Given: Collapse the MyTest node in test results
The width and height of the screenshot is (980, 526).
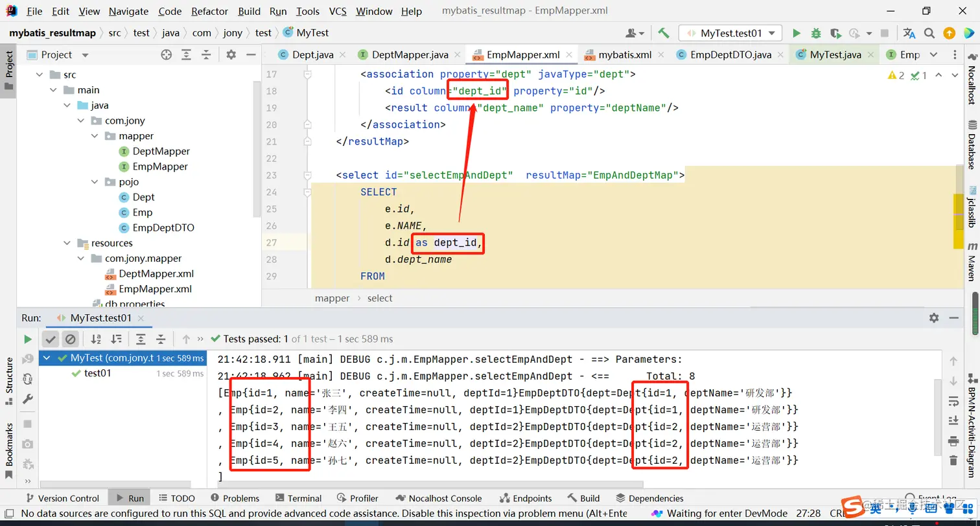Looking at the screenshot, I should point(47,358).
